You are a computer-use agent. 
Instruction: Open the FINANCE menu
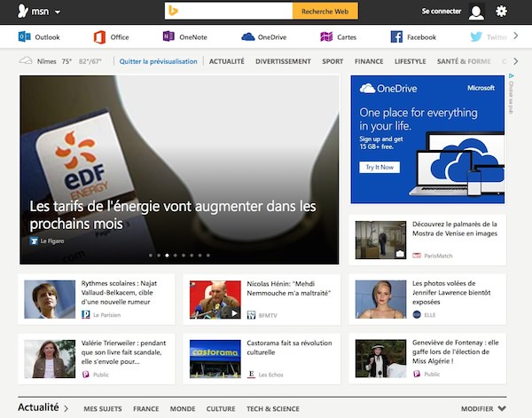pyautogui.click(x=369, y=61)
